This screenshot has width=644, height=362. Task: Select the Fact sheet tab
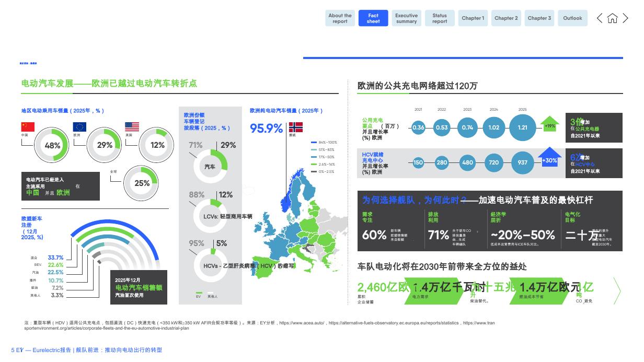point(373,18)
